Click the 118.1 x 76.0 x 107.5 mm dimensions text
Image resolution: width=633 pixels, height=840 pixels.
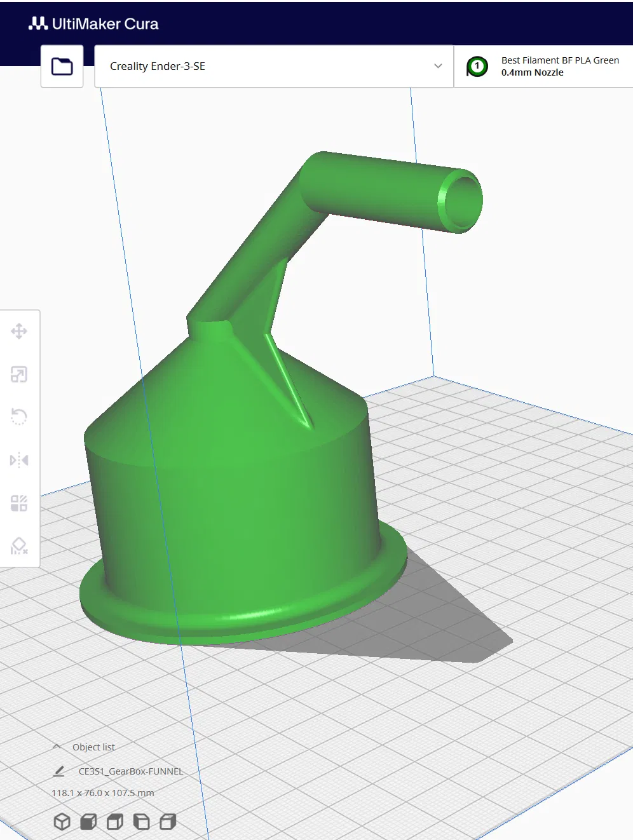(103, 793)
